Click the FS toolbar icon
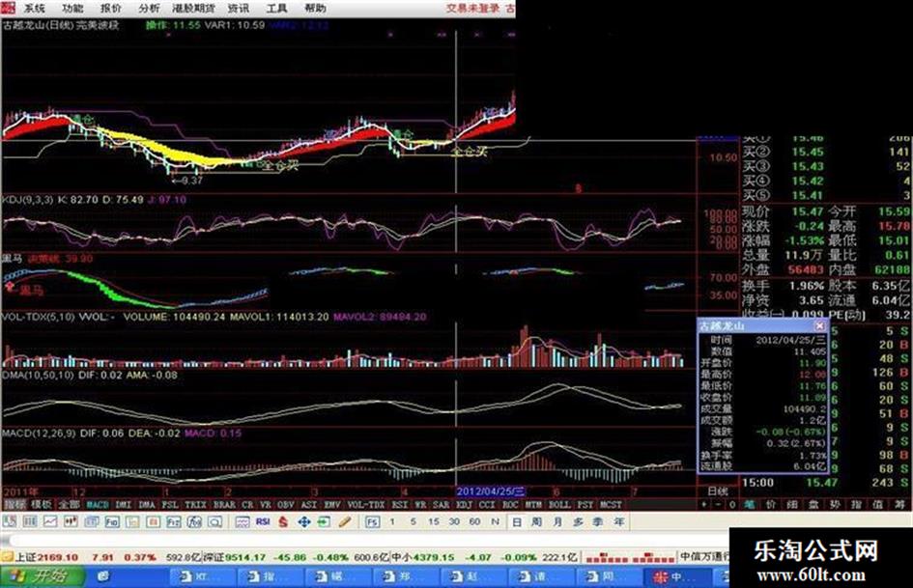The image size is (913, 588). [372, 521]
